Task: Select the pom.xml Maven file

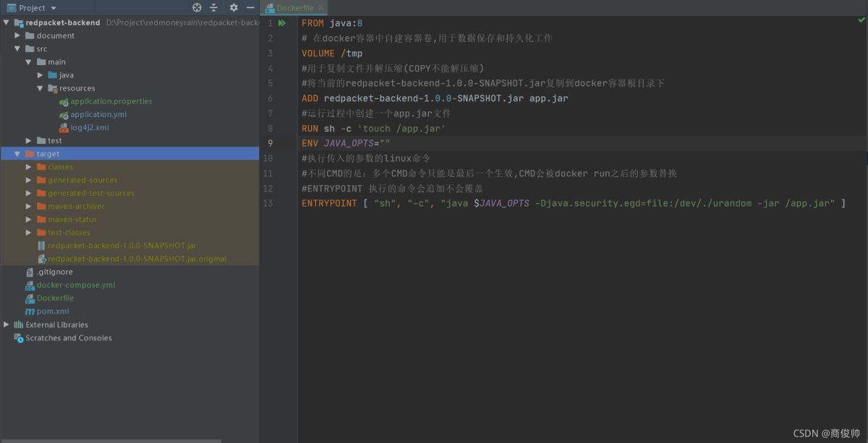Action: pyautogui.click(x=53, y=311)
